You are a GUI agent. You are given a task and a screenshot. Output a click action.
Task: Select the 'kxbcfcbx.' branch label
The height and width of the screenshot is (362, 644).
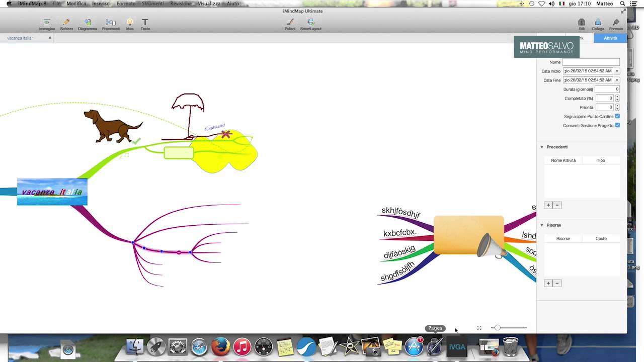(400, 233)
